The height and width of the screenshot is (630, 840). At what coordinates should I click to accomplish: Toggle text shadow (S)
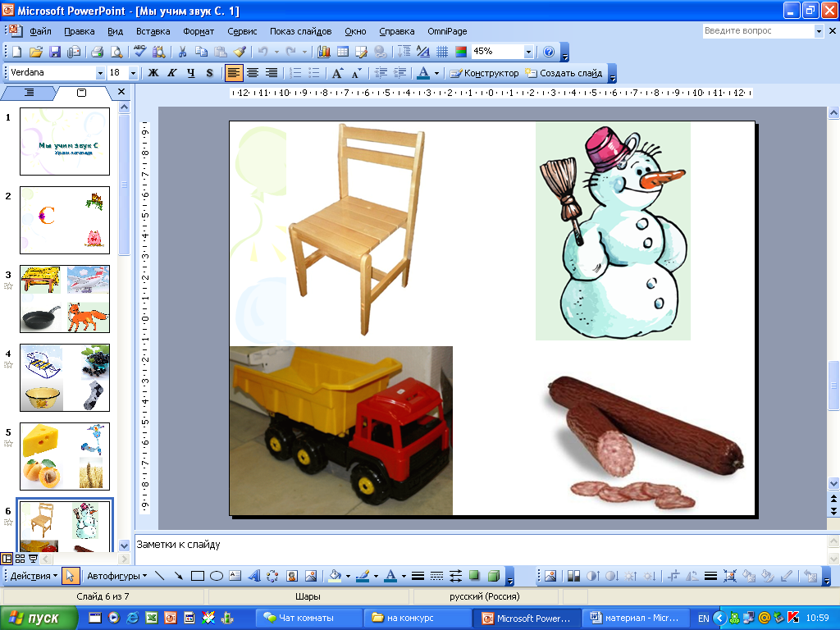coord(209,73)
